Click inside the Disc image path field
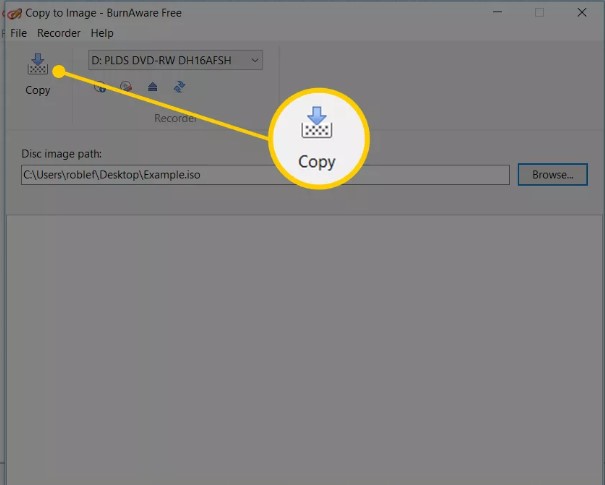 pyautogui.click(x=265, y=175)
